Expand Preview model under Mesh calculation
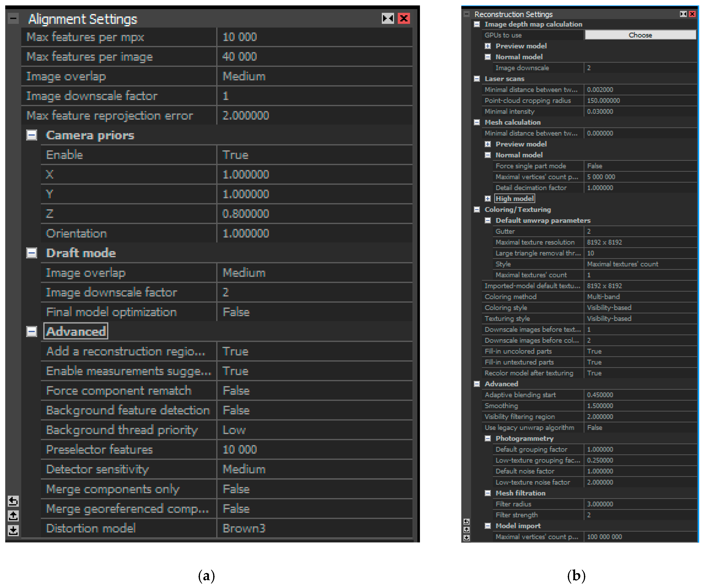 click(488, 144)
